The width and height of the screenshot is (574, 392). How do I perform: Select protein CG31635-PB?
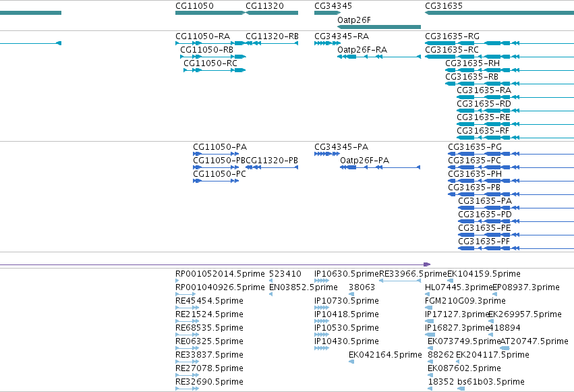[511, 194]
